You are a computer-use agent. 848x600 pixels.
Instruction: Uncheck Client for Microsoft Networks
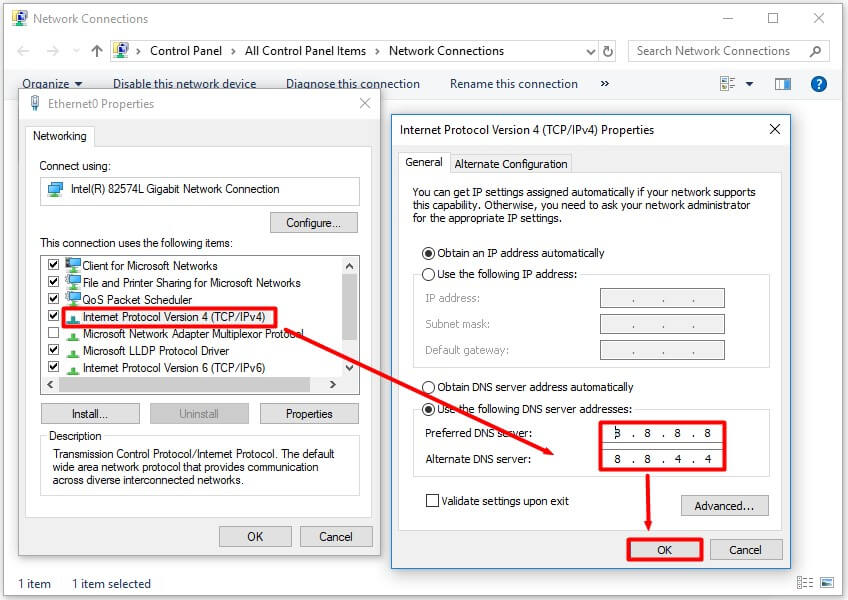point(54,265)
